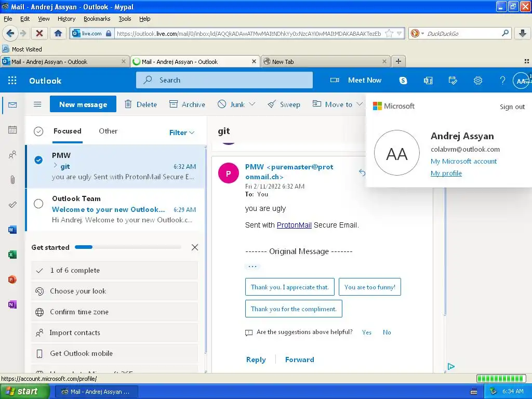Open Outlook Settings gear

[478, 81]
